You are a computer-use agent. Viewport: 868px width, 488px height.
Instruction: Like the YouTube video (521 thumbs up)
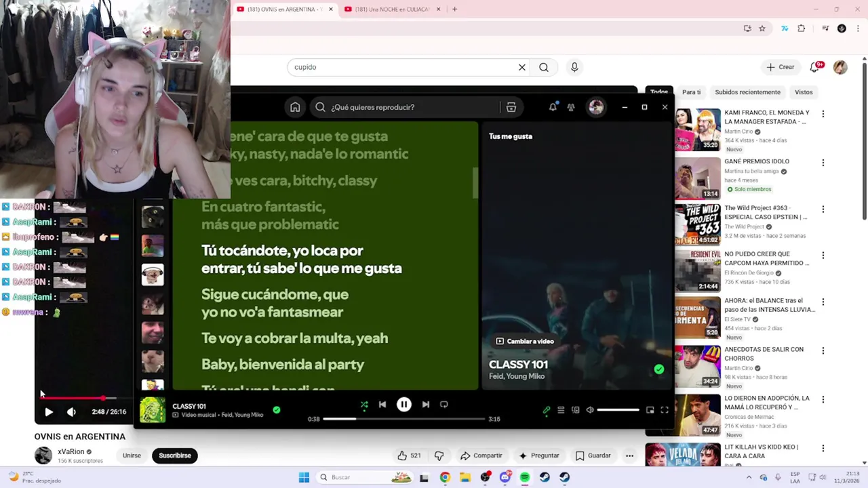[410, 455]
